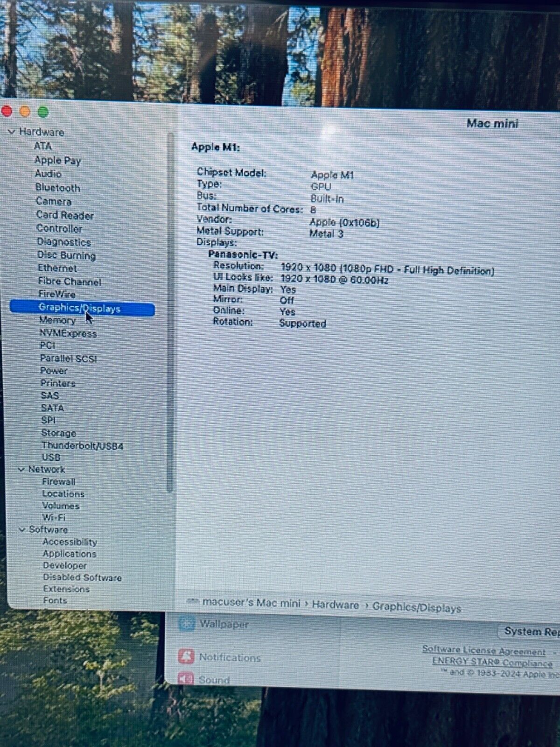Select FireWire in the sidebar
The height and width of the screenshot is (747, 560).
coord(57,294)
